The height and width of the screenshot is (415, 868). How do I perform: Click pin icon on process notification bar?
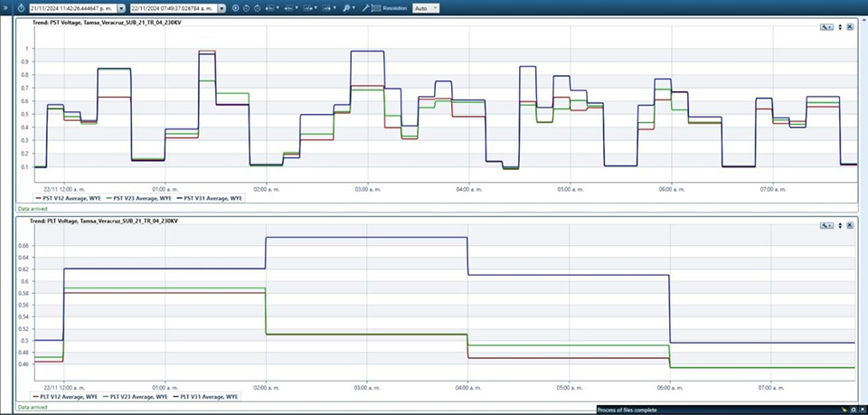(843, 410)
